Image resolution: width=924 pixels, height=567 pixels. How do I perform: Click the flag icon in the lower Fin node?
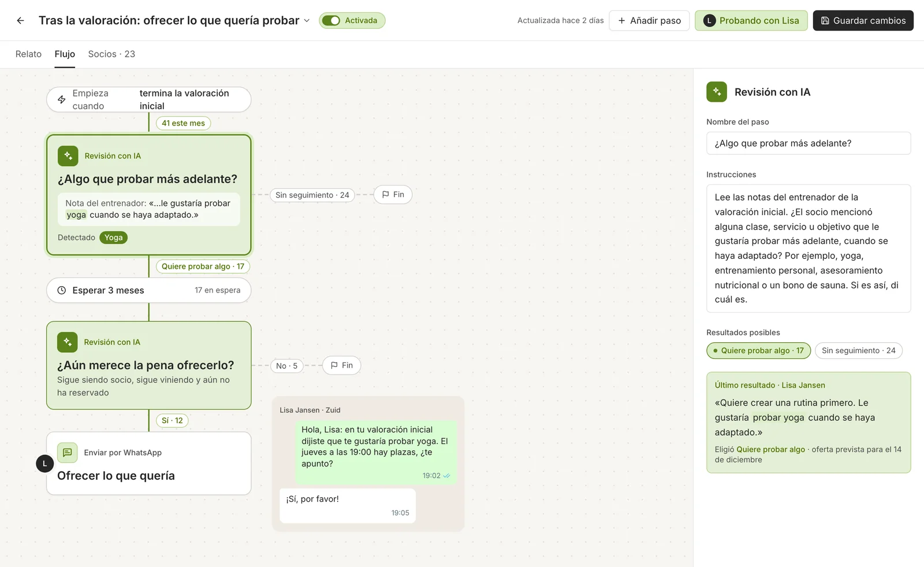tap(334, 365)
